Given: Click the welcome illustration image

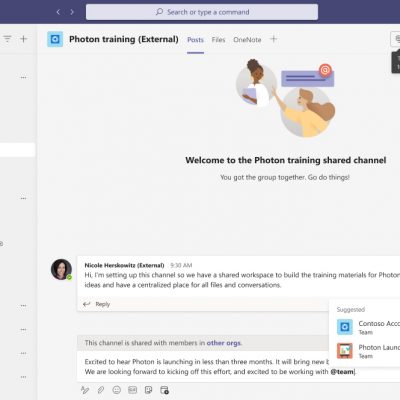Looking at the screenshot, I should 286,98.
